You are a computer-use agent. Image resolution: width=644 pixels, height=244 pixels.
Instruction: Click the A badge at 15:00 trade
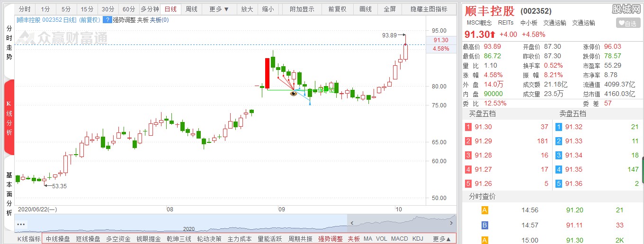tap(484, 240)
